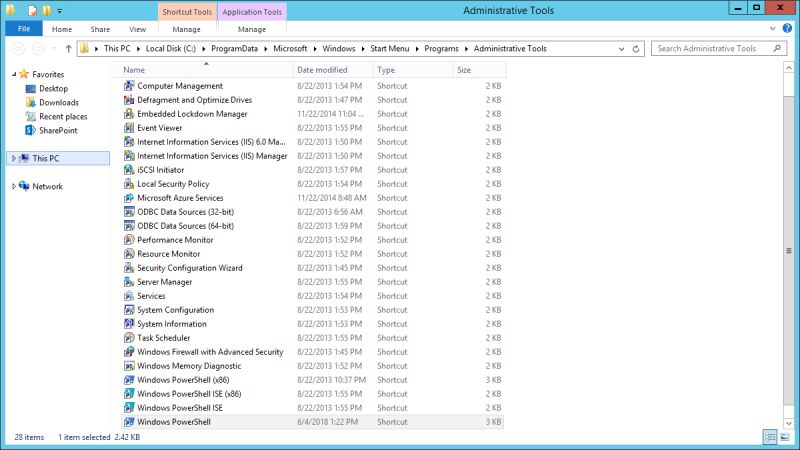The image size is (800, 450).
Task: Sort by the Size column header
Action: tap(480, 70)
